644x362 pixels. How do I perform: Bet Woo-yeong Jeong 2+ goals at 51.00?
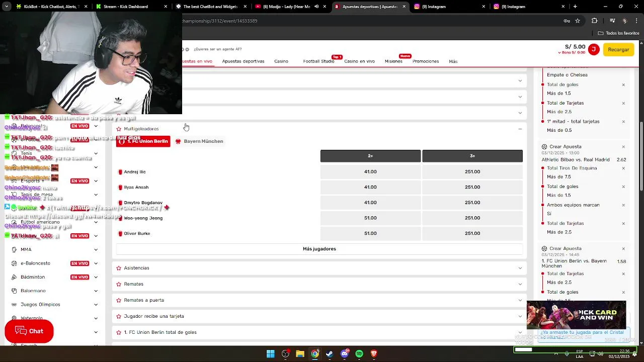pyautogui.click(x=370, y=218)
